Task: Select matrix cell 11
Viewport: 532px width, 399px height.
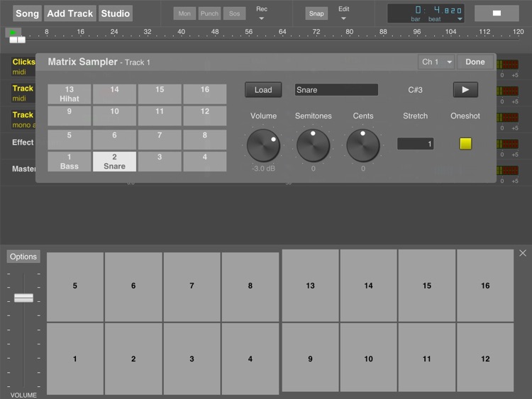Action: (x=160, y=116)
